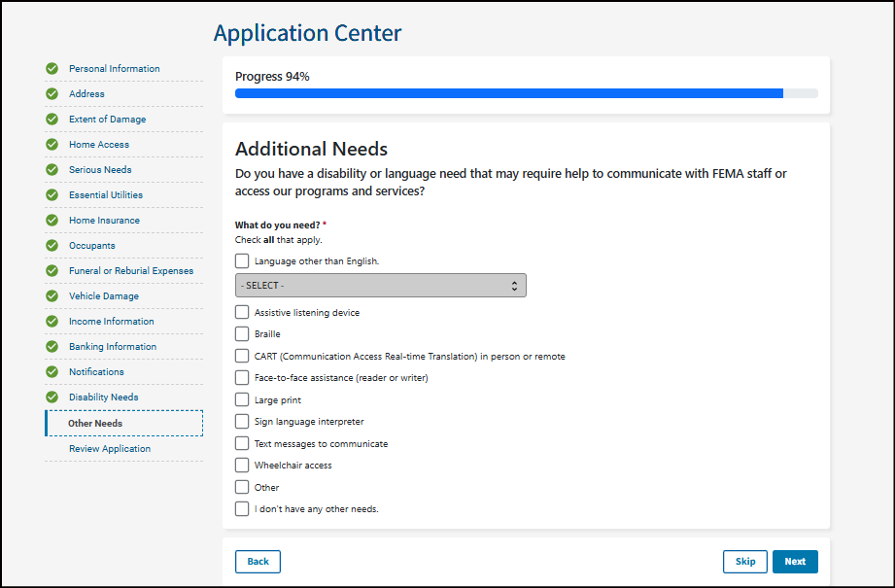
Task: Check the Language other than English box
Action: 242,261
